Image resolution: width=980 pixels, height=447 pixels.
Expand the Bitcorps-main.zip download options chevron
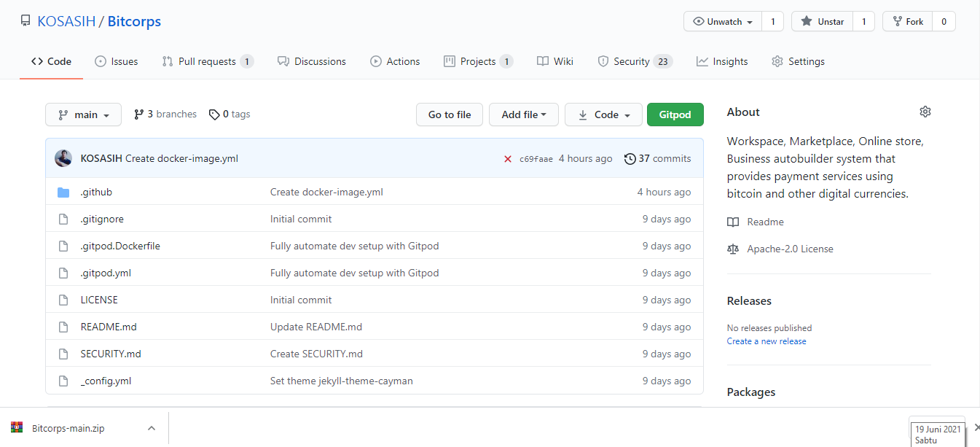(151, 428)
